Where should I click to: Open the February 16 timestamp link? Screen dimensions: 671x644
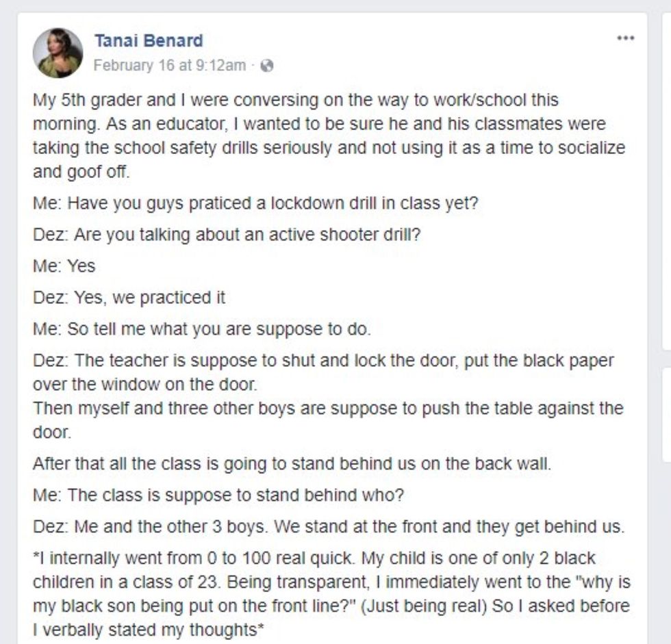[168, 66]
